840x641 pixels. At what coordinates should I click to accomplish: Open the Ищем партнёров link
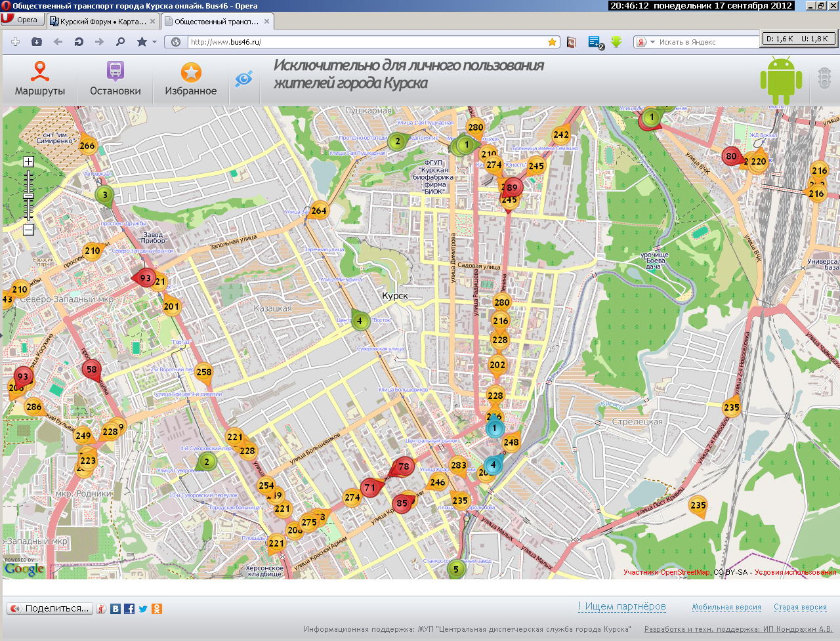pyautogui.click(x=622, y=607)
